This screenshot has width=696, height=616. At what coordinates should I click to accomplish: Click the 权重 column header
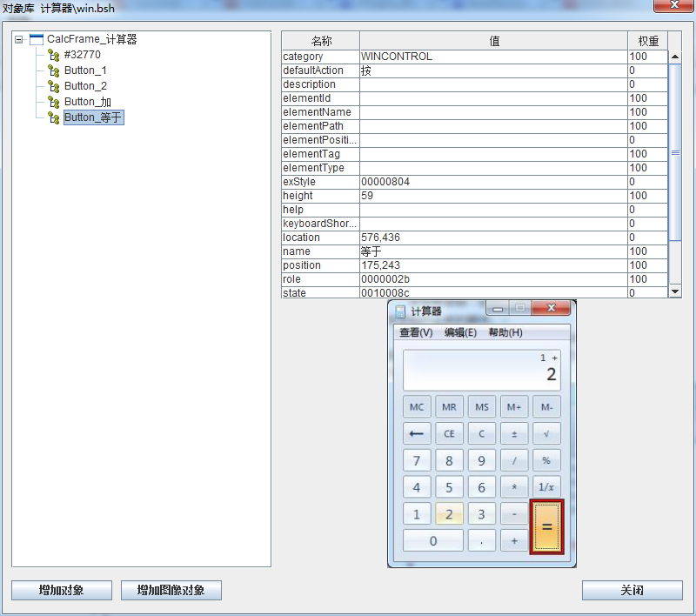point(647,41)
